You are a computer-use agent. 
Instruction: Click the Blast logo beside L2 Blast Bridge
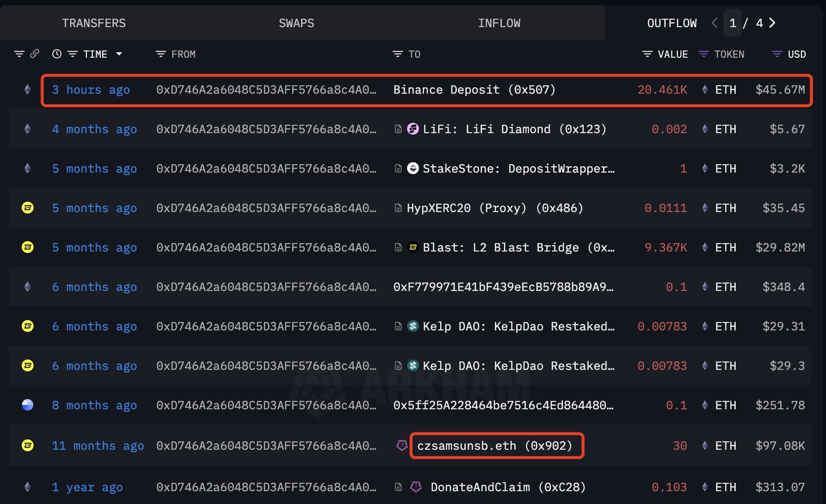(x=413, y=247)
